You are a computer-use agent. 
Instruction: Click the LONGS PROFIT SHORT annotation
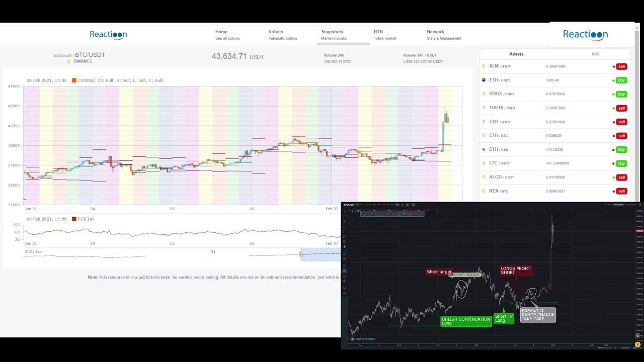coord(516,270)
